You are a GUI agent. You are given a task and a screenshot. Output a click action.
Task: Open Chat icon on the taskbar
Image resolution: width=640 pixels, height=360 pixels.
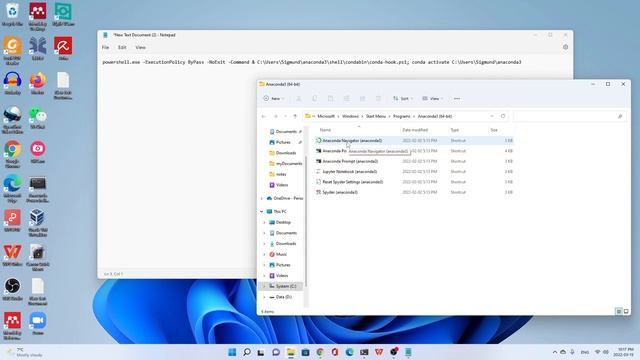(x=276, y=352)
